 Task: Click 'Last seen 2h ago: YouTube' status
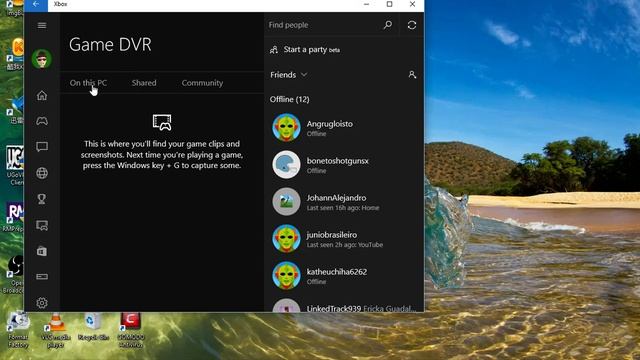click(344, 245)
